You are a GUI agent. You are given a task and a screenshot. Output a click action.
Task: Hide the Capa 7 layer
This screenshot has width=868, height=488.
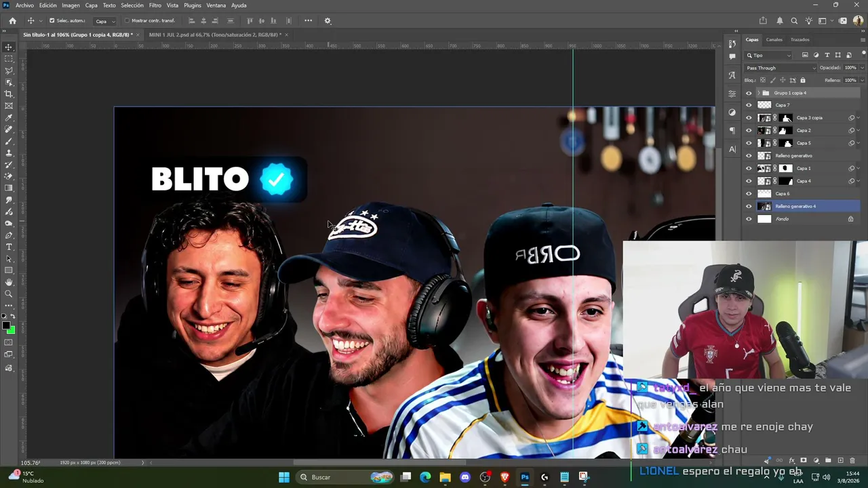(x=749, y=105)
